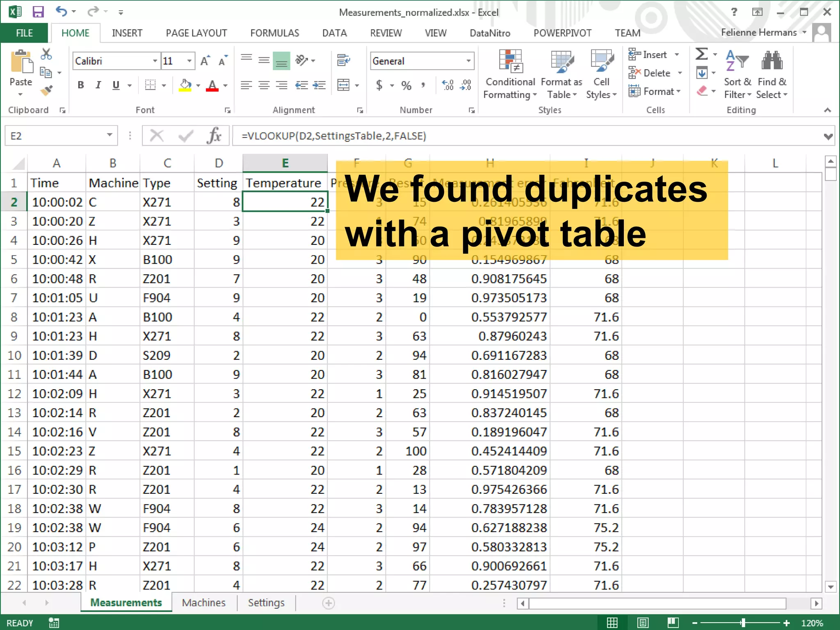Click the Wrap Text icon
This screenshot has height=630, width=840.
point(343,61)
